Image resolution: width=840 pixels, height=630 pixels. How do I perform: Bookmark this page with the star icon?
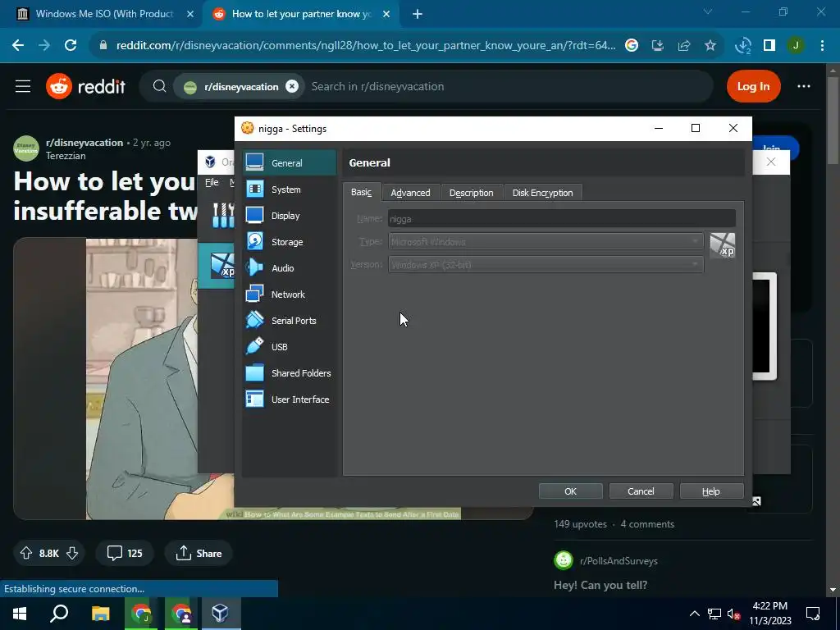click(x=710, y=46)
